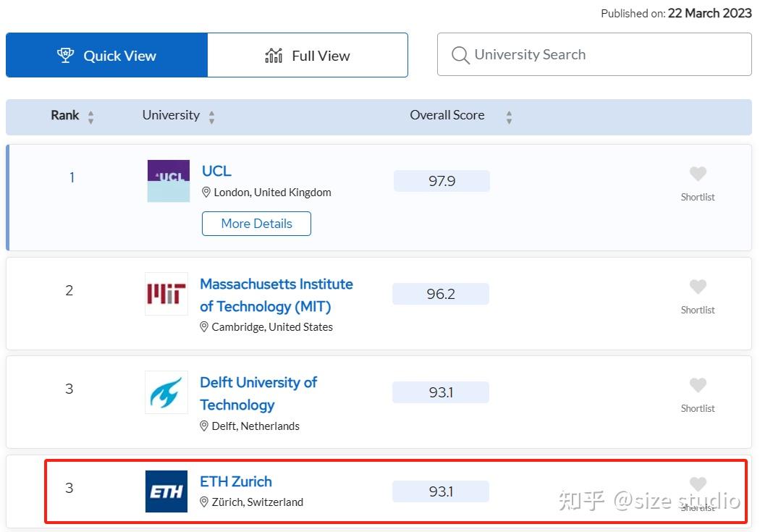Click rank number 1 in the UCL row
The height and width of the screenshot is (532, 760).
[72, 177]
